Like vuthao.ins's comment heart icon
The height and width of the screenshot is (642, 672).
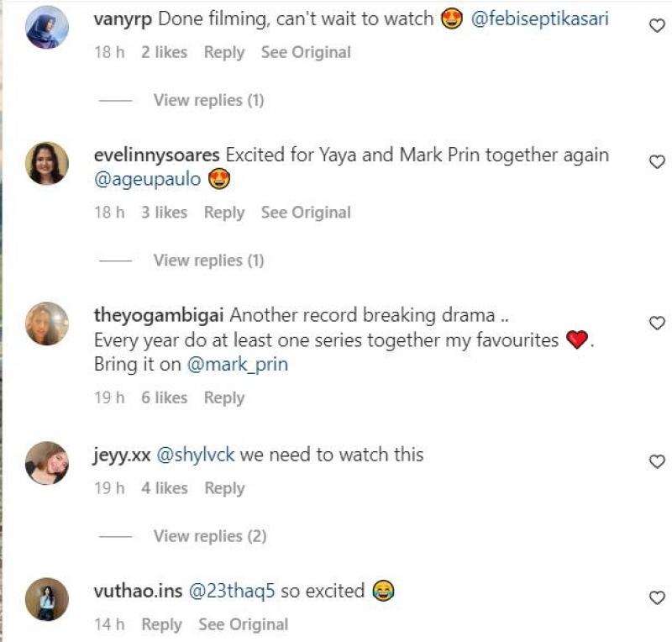pos(658,598)
